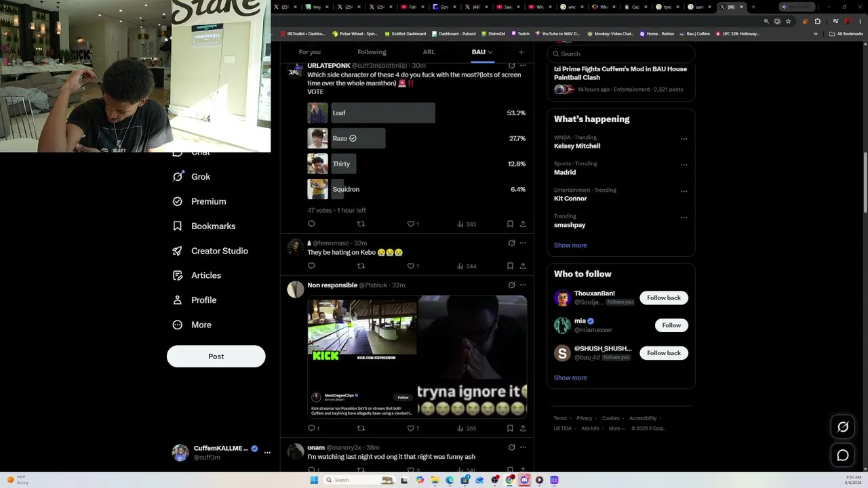Add a new timeline tab with plus
This screenshot has width=868, height=488.
click(521, 52)
